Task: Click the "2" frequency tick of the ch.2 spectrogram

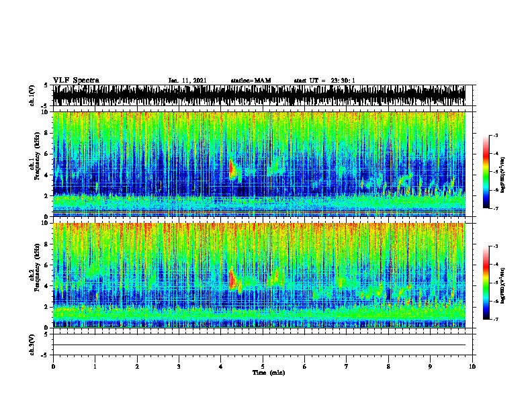Action: click(47, 307)
